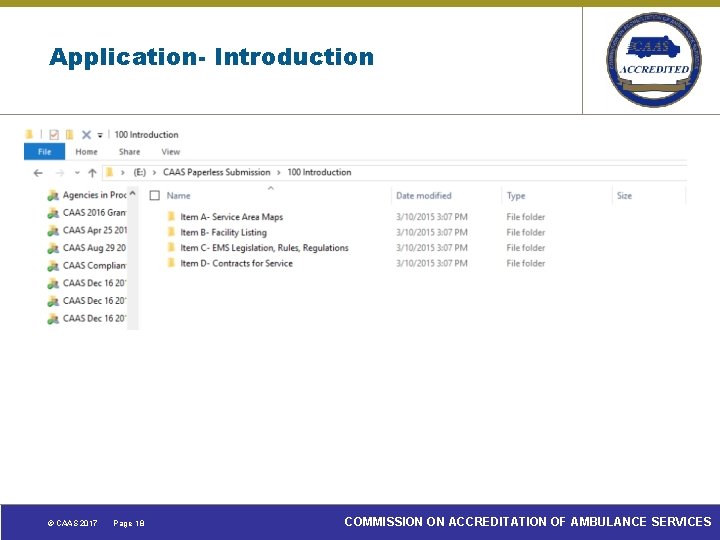This screenshot has width=720, height=540.
Task: Open CAAS Aug 29 sidebar folder
Action: click(x=95, y=248)
